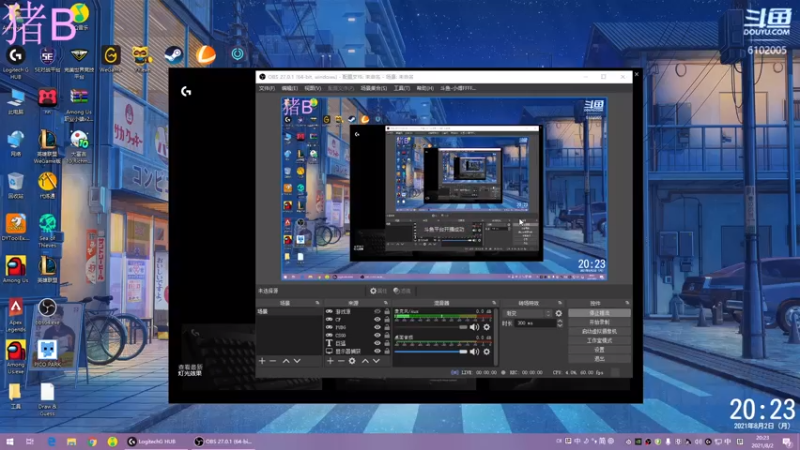
Task: Move source up in Sources panel
Action: click(365, 361)
